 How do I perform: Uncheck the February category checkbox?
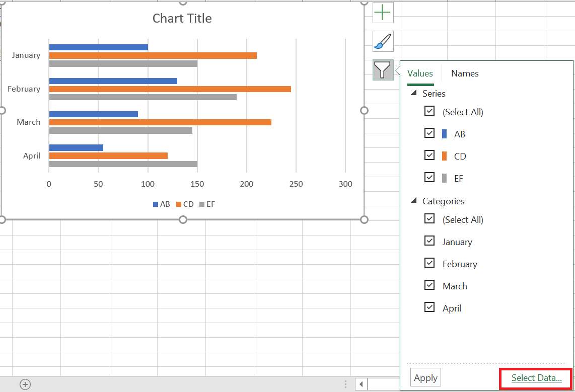click(x=429, y=263)
